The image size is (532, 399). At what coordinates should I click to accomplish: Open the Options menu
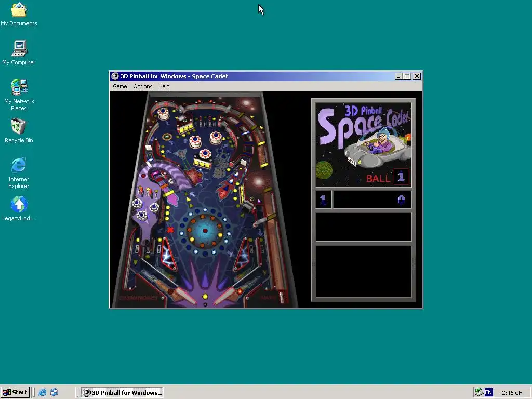[x=142, y=86]
